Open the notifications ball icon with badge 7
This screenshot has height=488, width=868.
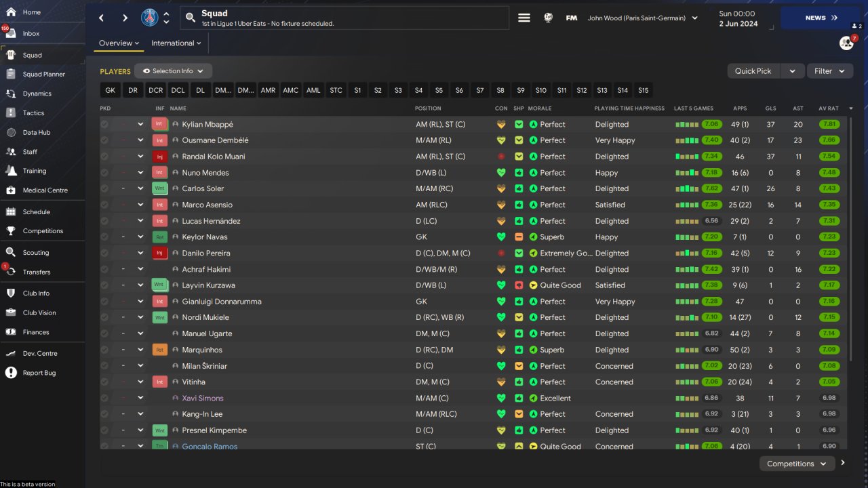pos(846,43)
